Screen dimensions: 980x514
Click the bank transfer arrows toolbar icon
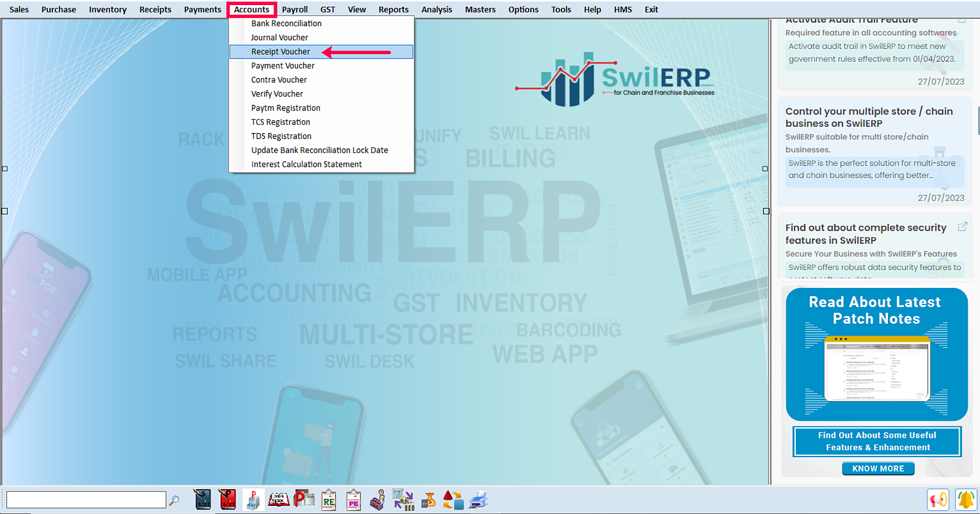point(403,500)
